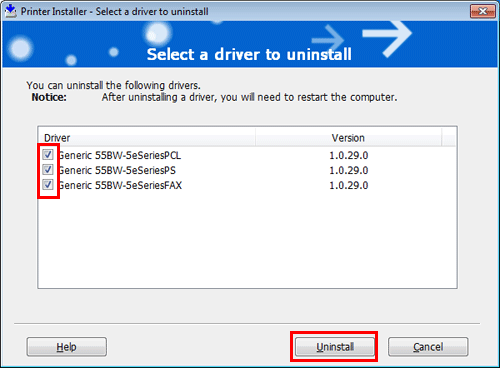Click version 1.0.29.0 of the PCL driver

(x=349, y=155)
